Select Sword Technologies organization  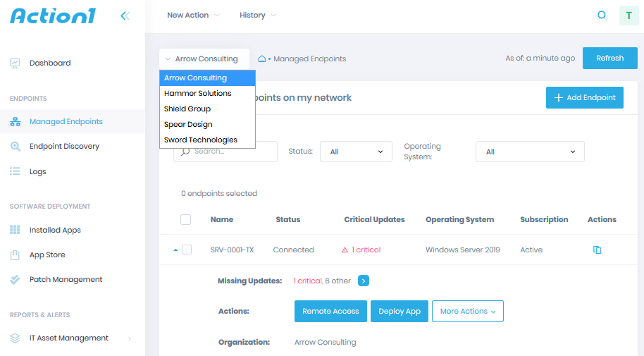[x=207, y=140]
